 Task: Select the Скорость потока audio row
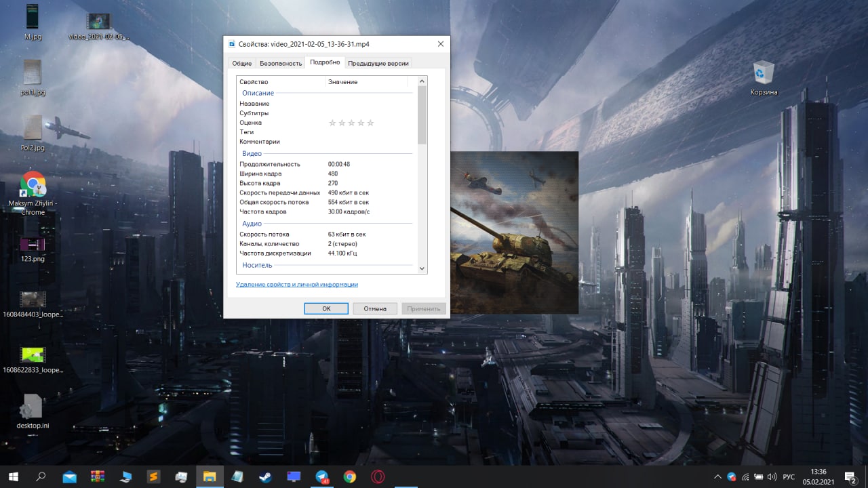(x=327, y=234)
